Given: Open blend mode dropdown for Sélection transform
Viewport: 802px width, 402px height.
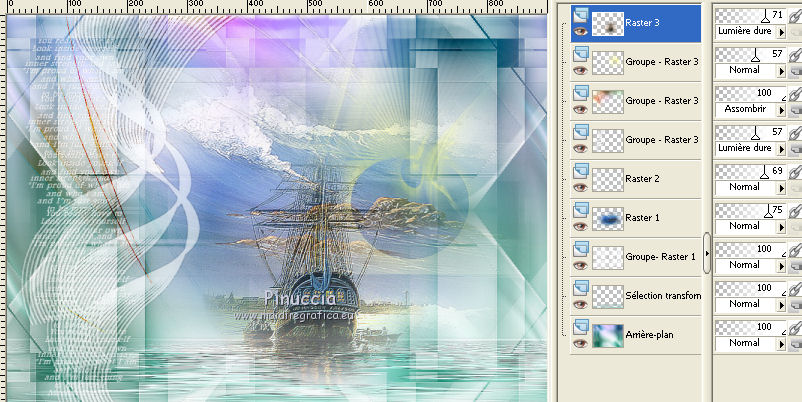Looking at the screenshot, I should 782,305.
